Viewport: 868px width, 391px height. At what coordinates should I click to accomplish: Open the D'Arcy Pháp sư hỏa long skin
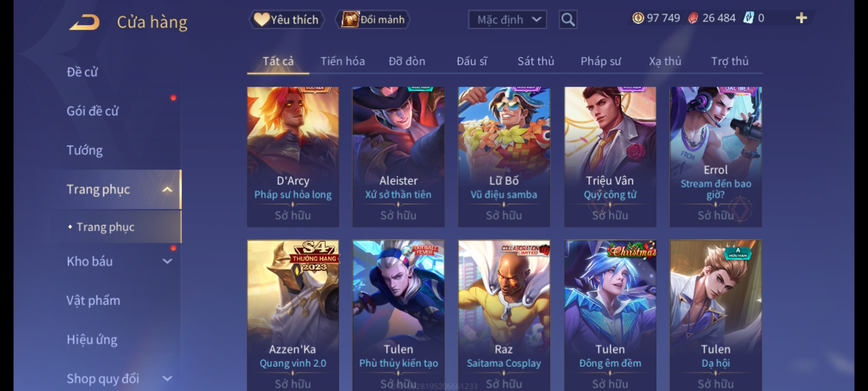point(293,157)
